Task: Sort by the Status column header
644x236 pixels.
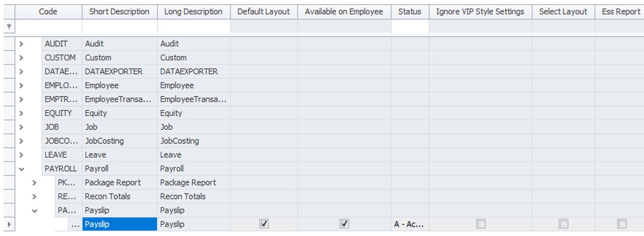Action: (x=409, y=11)
